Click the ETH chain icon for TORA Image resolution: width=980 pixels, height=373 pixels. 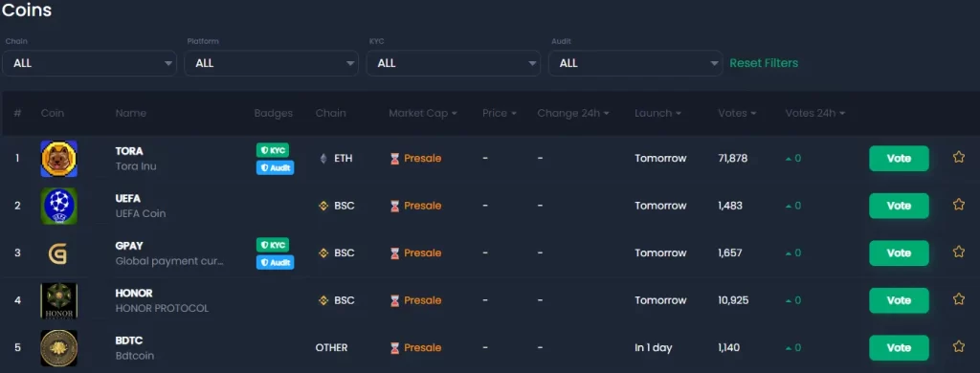click(x=323, y=159)
